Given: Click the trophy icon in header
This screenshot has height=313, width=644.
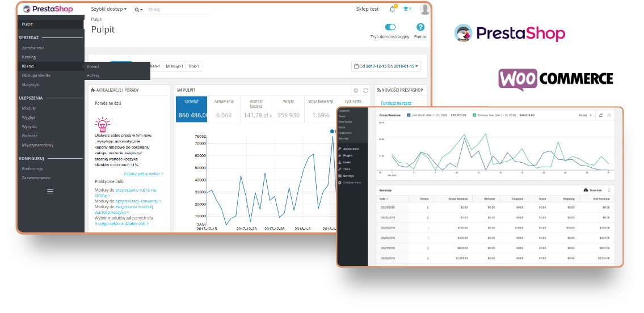Looking at the screenshot, I should click(406, 9).
